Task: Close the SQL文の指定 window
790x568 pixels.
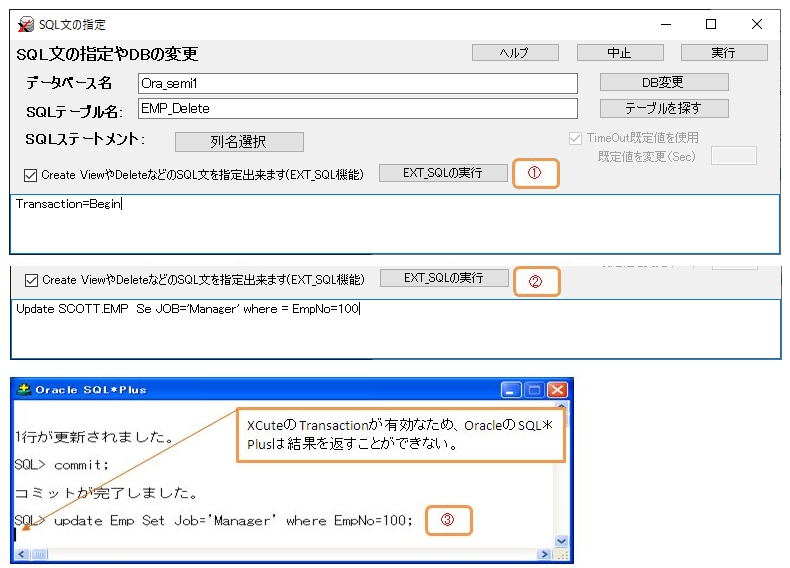Action: 756,24
